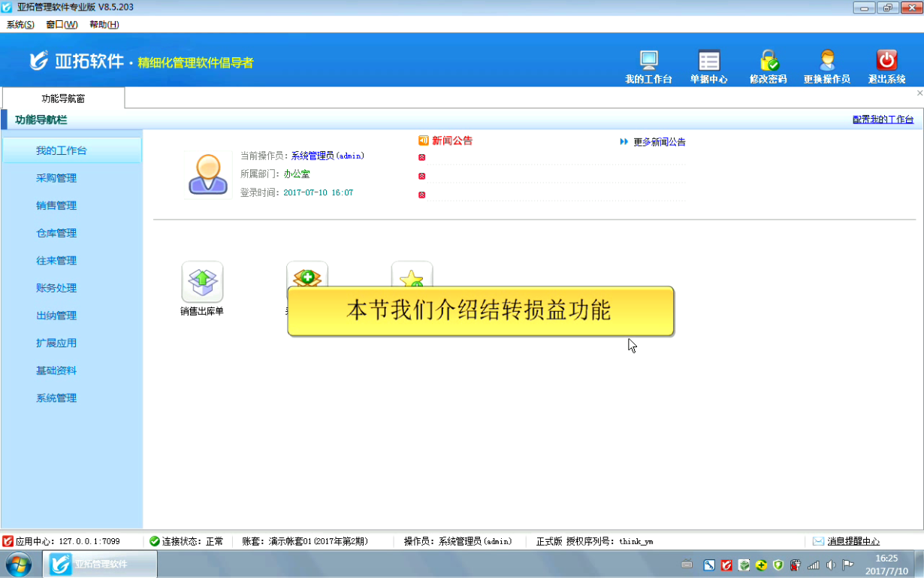Expand 账务处理 navigation section
Image resolution: width=924 pixels, height=578 pixels.
(56, 288)
